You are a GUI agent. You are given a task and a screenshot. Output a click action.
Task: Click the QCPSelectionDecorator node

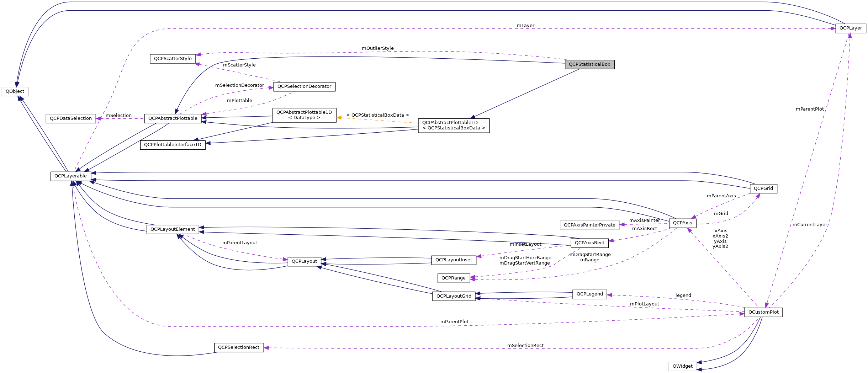(304, 86)
